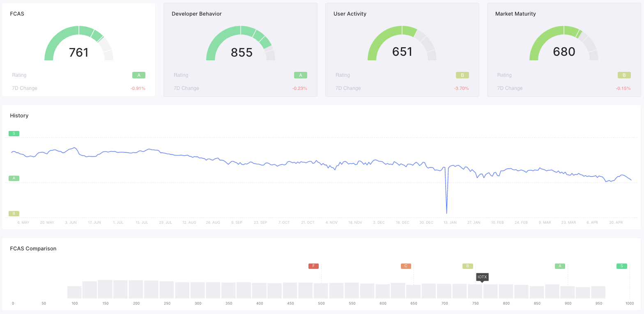This screenshot has width=644, height=314.
Task: Select the FCAS score card
Action: [79, 50]
